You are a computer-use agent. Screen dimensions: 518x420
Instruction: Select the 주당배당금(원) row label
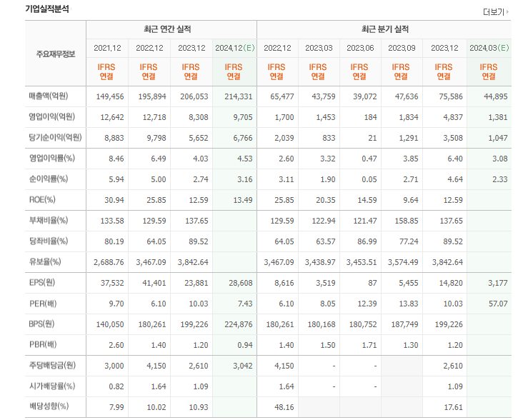[x=52, y=366]
